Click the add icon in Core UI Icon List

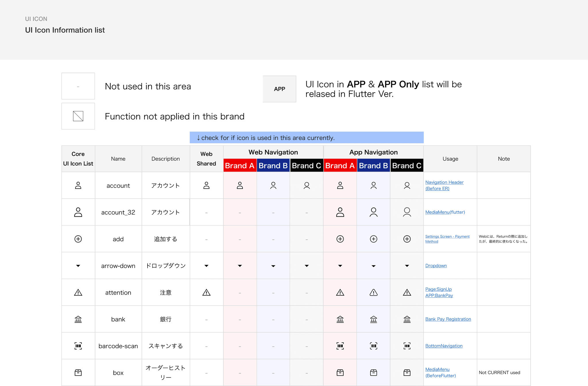click(78, 239)
